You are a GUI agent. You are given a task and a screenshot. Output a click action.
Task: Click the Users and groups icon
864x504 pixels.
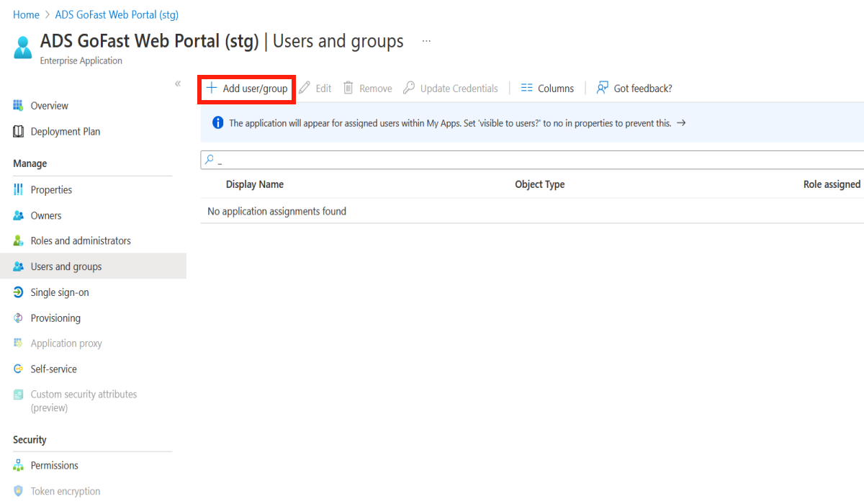19,267
